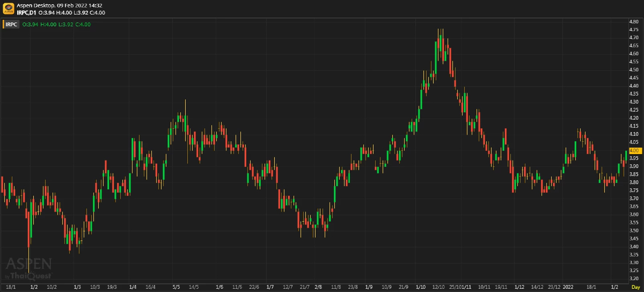
Task: Click the 1/12 date on time axis
Action: [519, 287]
